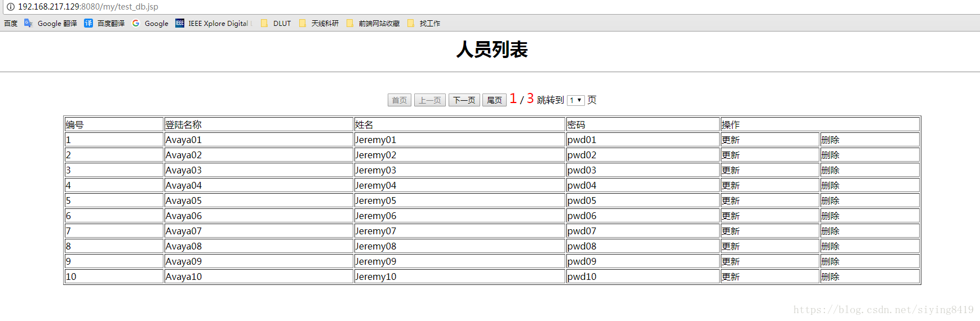Click the site info icon in address bar
This screenshot has width=980, height=321.
pyautogui.click(x=10, y=7)
